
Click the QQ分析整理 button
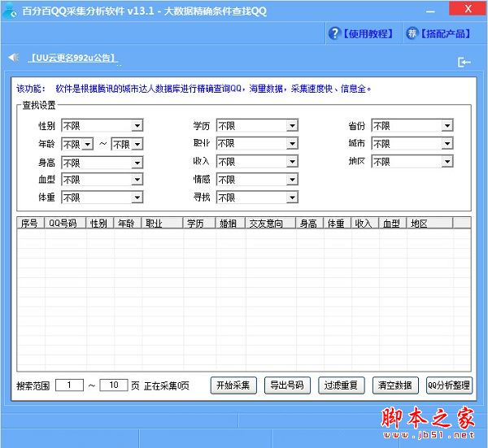(449, 385)
